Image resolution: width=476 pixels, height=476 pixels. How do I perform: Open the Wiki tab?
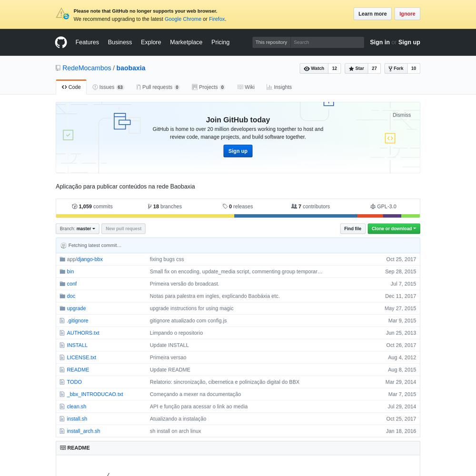click(246, 87)
